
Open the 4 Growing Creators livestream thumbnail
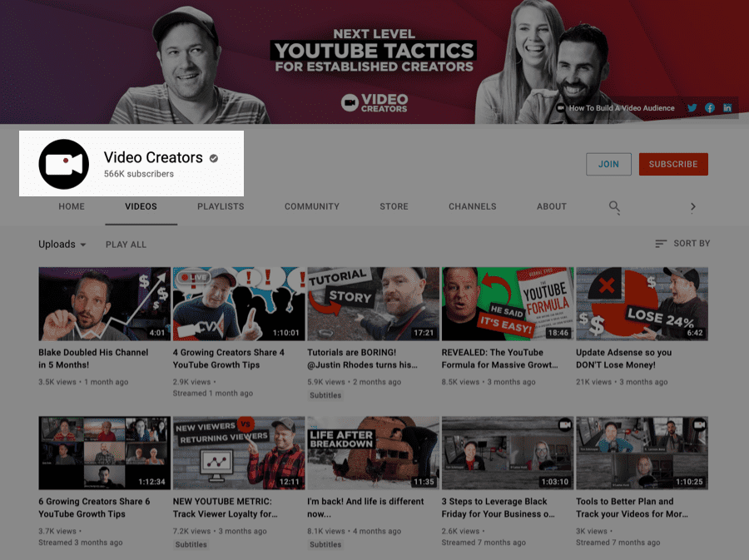(x=239, y=304)
